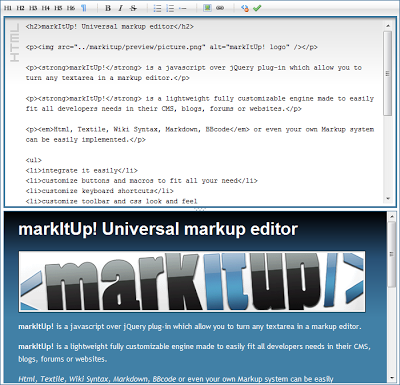This screenshot has height=385, width=400.
Task: Insert a picture with the image icon
Action: pyautogui.click(x=207, y=8)
